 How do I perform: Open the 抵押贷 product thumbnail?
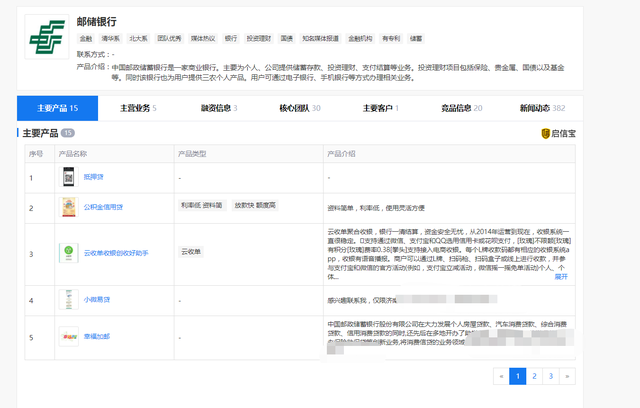69,177
